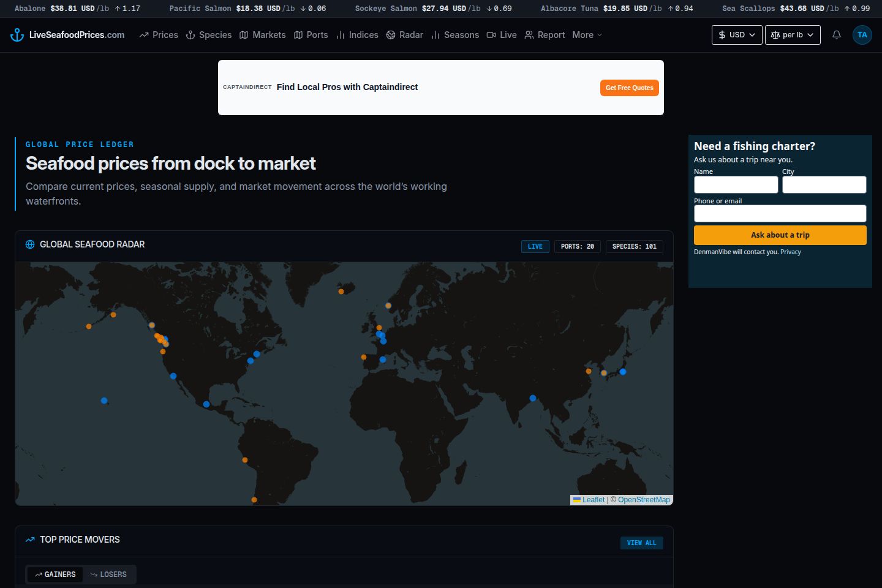Open the Prices menu item
This screenshot has width=882, height=588.
(159, 35)
